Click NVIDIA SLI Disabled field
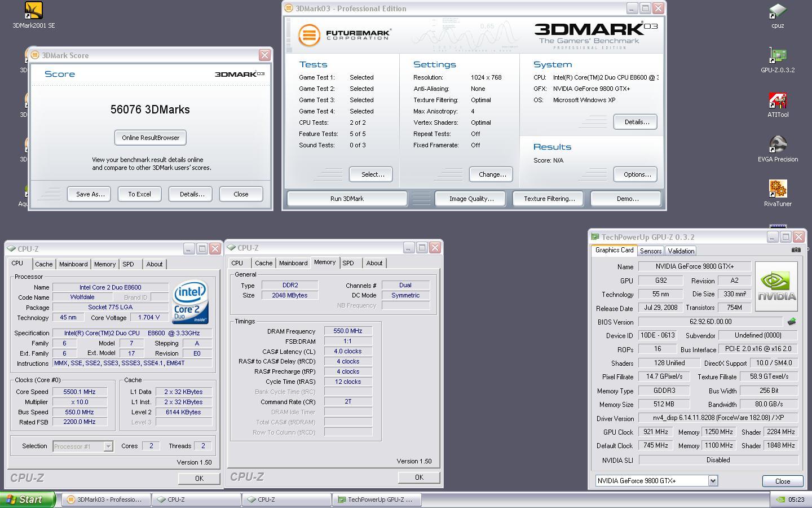Viewport: 812px width, 508px height. click(718, 460)
